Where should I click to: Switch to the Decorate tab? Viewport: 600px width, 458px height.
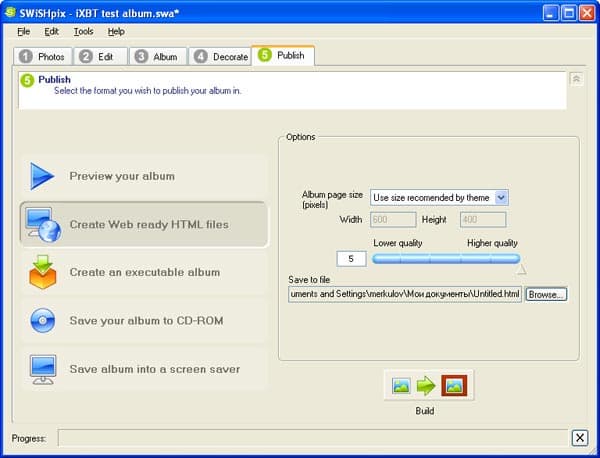[220, 57]
